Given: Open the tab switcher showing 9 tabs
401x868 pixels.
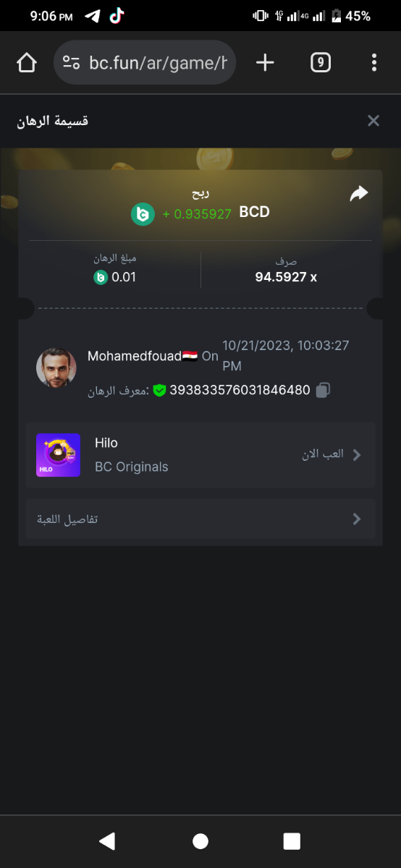Looking at the screenshot, I should click(x=321, y=63).
